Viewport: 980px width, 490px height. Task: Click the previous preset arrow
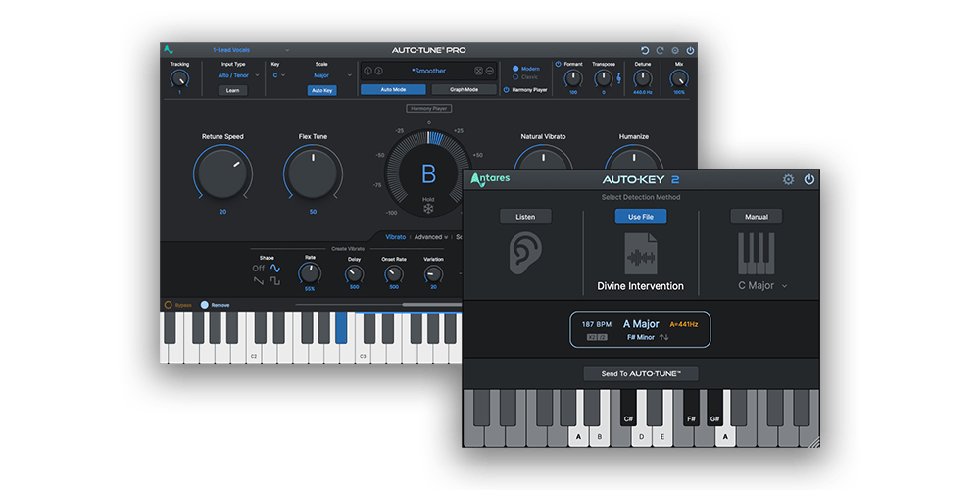pos(368,71)
